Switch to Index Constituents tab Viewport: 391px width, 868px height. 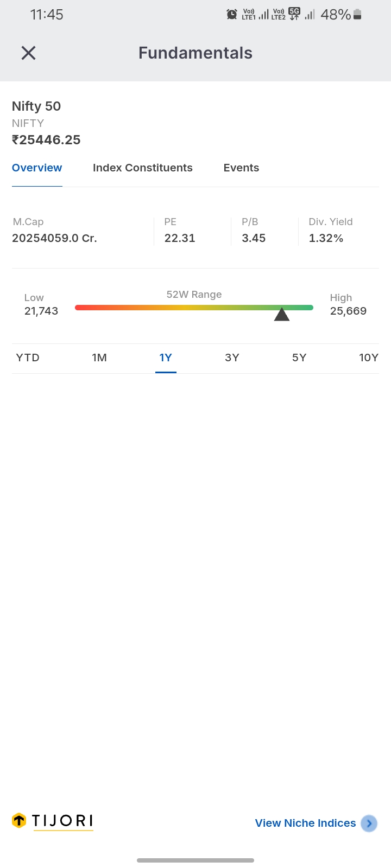pyautogui.click(x=143, y=168)
